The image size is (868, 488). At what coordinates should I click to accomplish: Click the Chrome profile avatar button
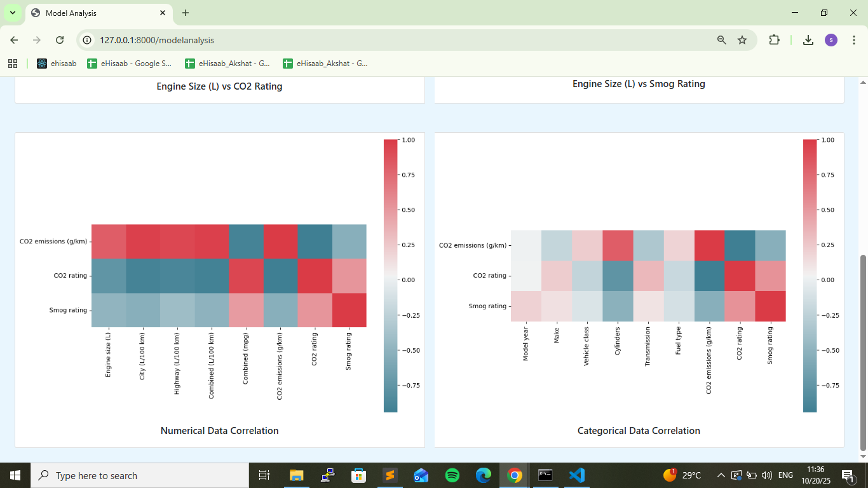click(831, 40)
